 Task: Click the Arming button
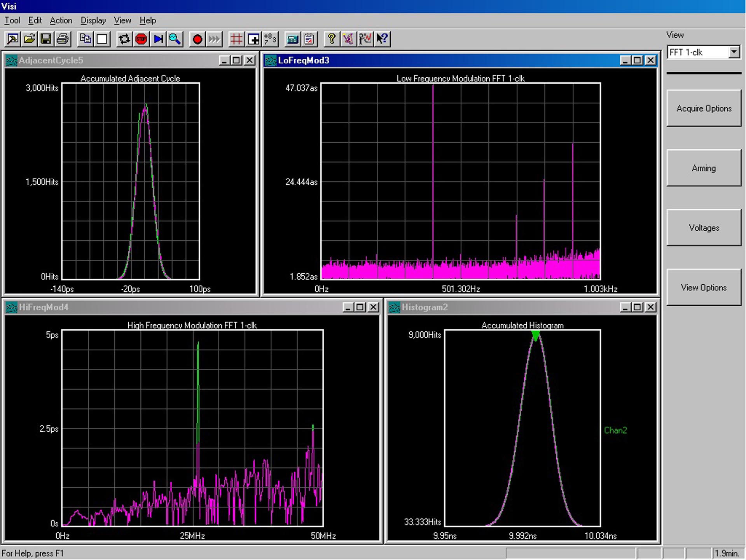click(704, 168)
